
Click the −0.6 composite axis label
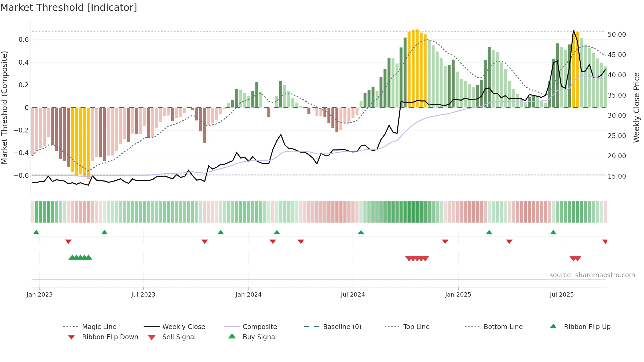pyautogui.click(x=21, y=175)
